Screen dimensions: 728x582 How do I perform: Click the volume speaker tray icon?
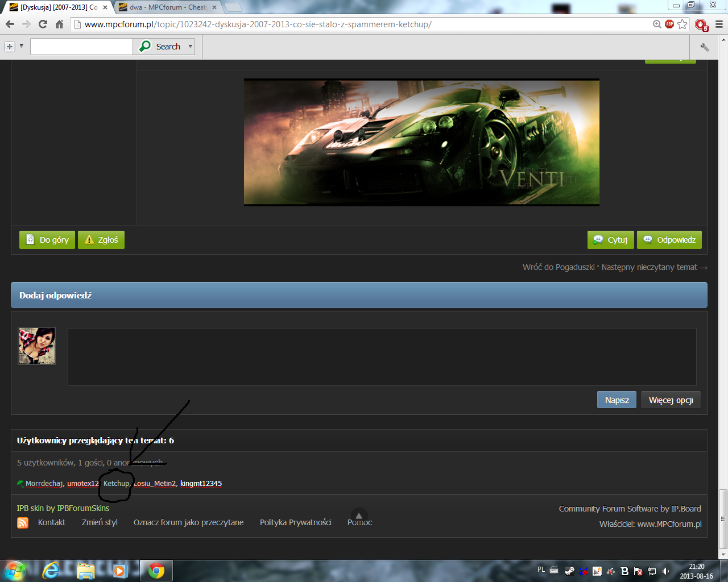(x=666, y=571)
